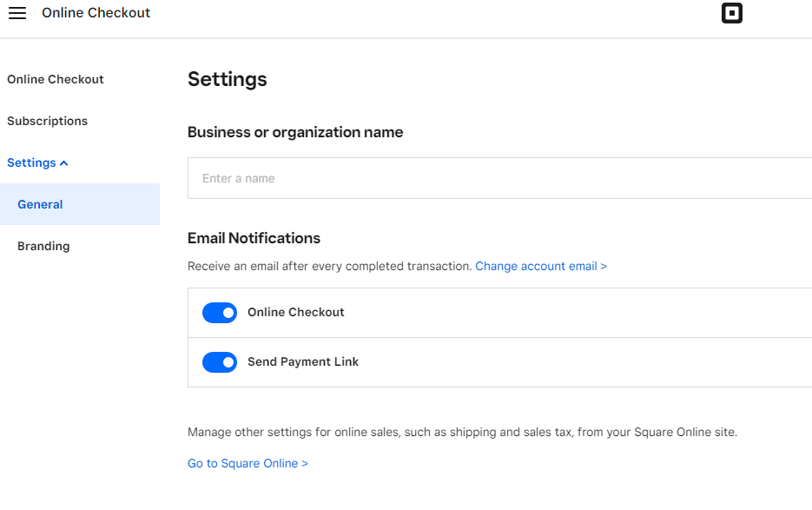Follow the Change account email link
Viewport: 812px width, 510px height.
[x=540, y=266]
